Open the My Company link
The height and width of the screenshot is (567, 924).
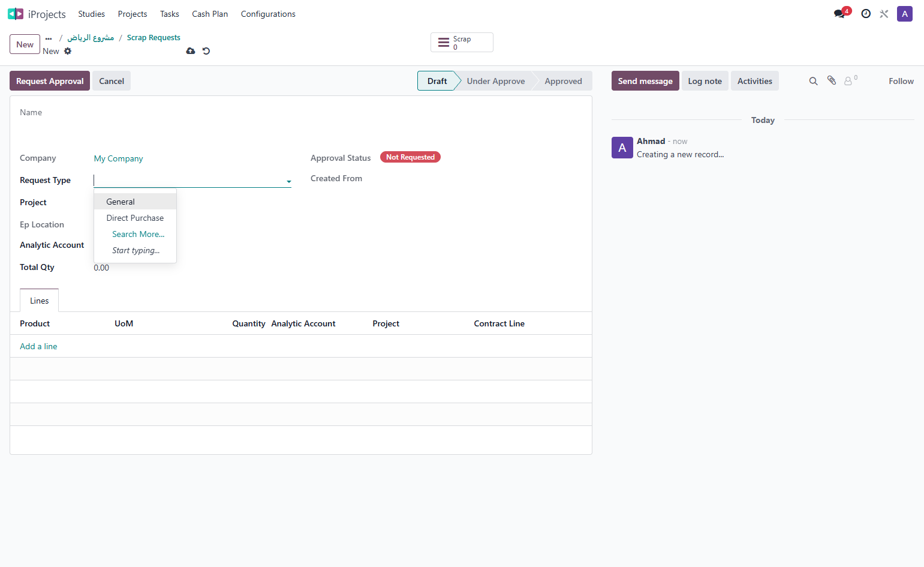119,158
